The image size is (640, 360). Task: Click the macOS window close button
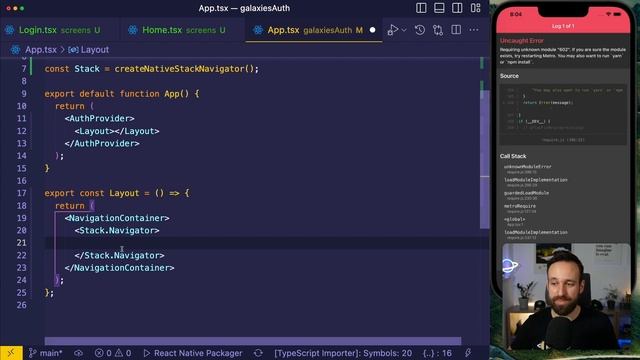click(x=8, y=8)
